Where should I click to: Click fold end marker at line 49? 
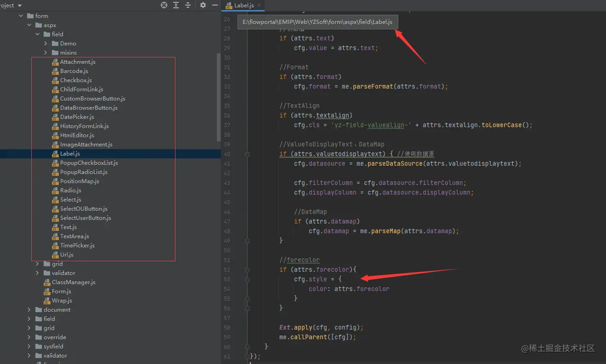(x=247, y=241)
